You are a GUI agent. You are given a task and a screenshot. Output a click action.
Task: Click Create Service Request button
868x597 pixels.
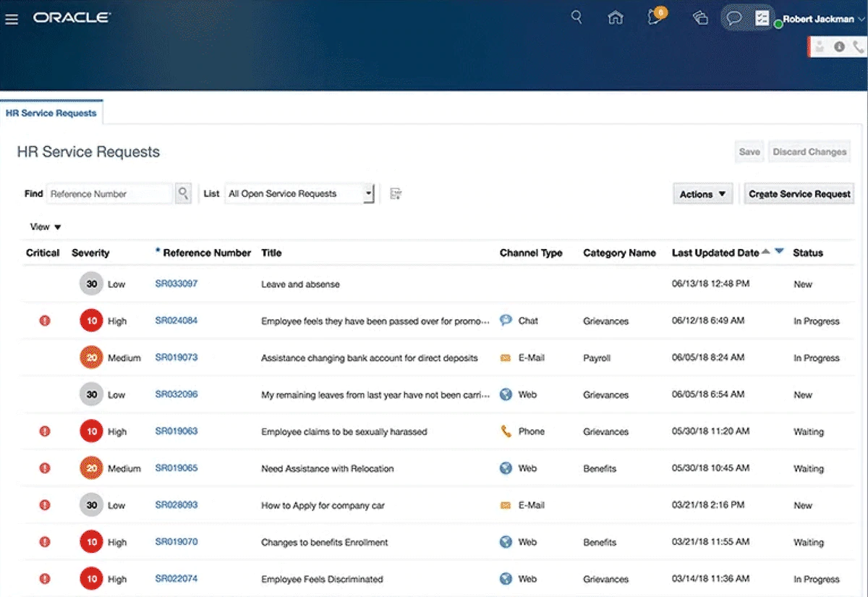tap(799, 194)
